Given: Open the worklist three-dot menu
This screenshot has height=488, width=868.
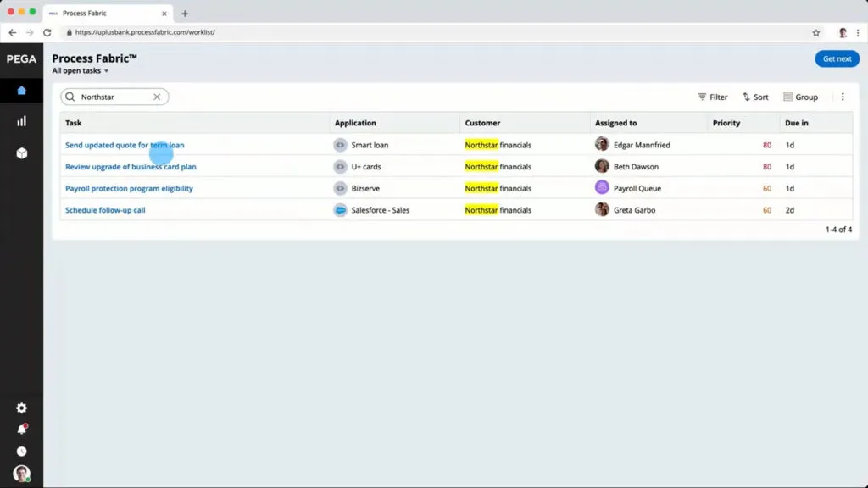Looking at the screenshot, I should tap(843, 97).
